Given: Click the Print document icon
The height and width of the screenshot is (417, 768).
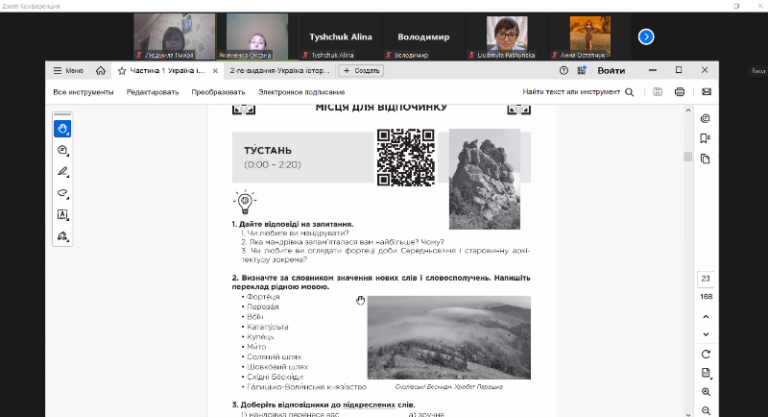Looking at the screenshot, I should (x=680, y=92).
